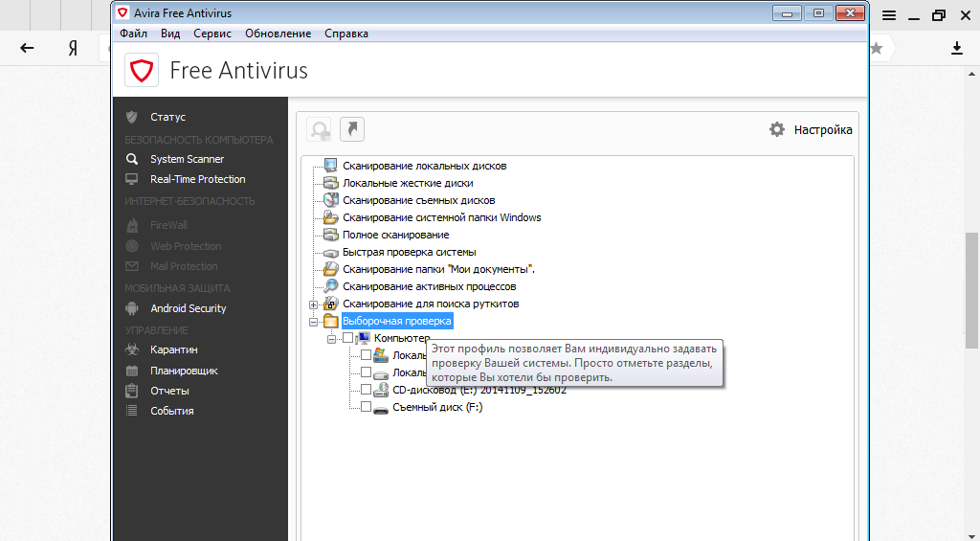Check the CD-дисковод (E:) checkbox
Screen dimensions: 980x541
366,390
